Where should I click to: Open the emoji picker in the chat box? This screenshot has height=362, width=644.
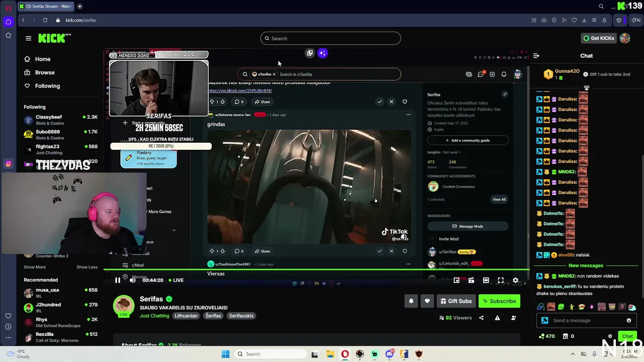point(628,320)
